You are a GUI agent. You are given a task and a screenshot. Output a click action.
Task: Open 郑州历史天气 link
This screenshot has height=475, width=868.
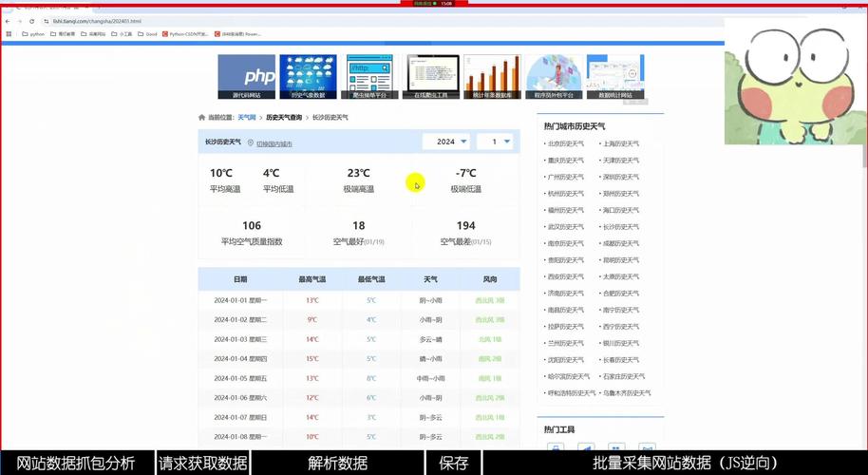point(620,193)
